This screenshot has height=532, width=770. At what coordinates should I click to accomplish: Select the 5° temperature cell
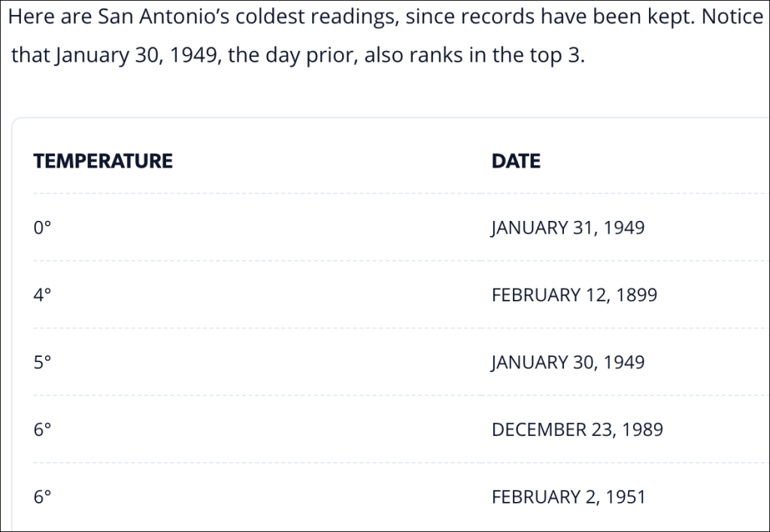pyautogui.click(x=42, y=363)
